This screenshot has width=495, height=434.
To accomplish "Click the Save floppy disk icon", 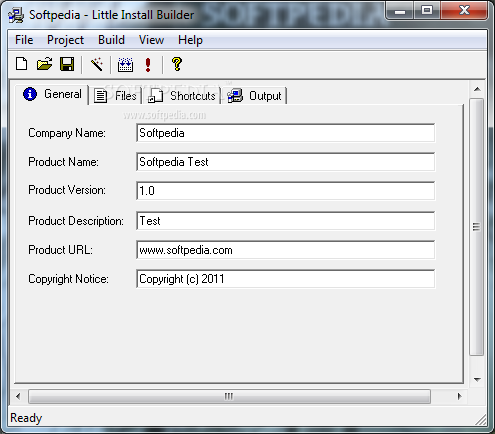I will (x=67, y=64).
